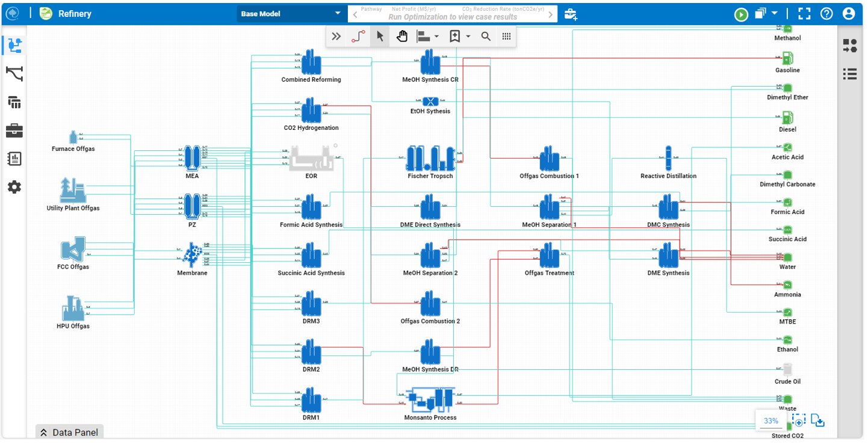Open the add annotation dropdown arrow
This screenshot has width=868, height=445.
(468, 37)
